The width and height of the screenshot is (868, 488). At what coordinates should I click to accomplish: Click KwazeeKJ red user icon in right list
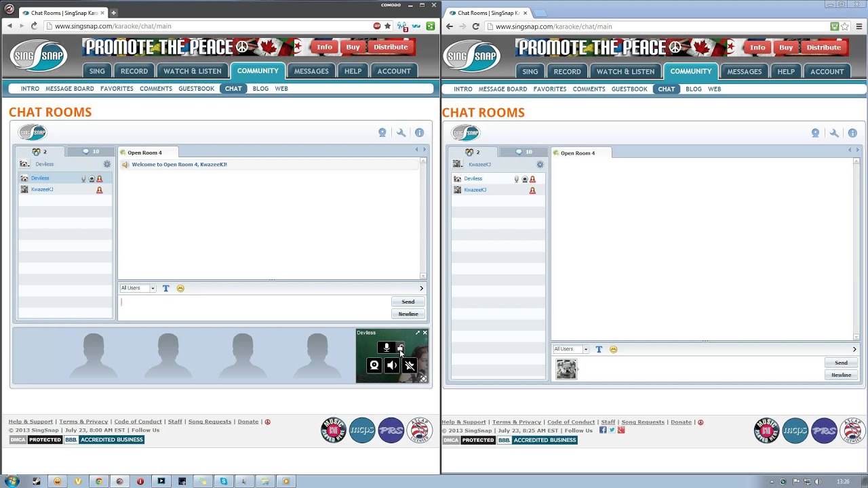pos(532,190)
